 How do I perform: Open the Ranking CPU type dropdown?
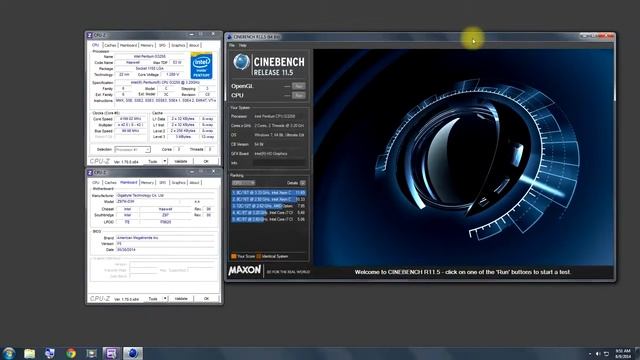243,183
